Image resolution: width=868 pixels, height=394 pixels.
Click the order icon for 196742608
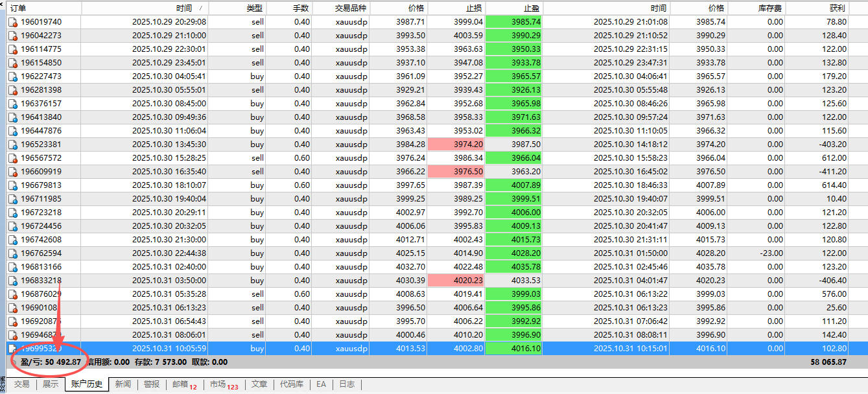pyautogui.click(x=12, y=240)
